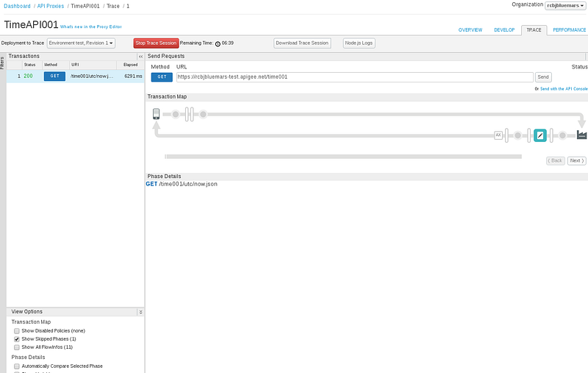Open the Organization rcbjbluemars dropdown
The height and width of the screenshot is (373, 588).
click(x=565, y=6)
